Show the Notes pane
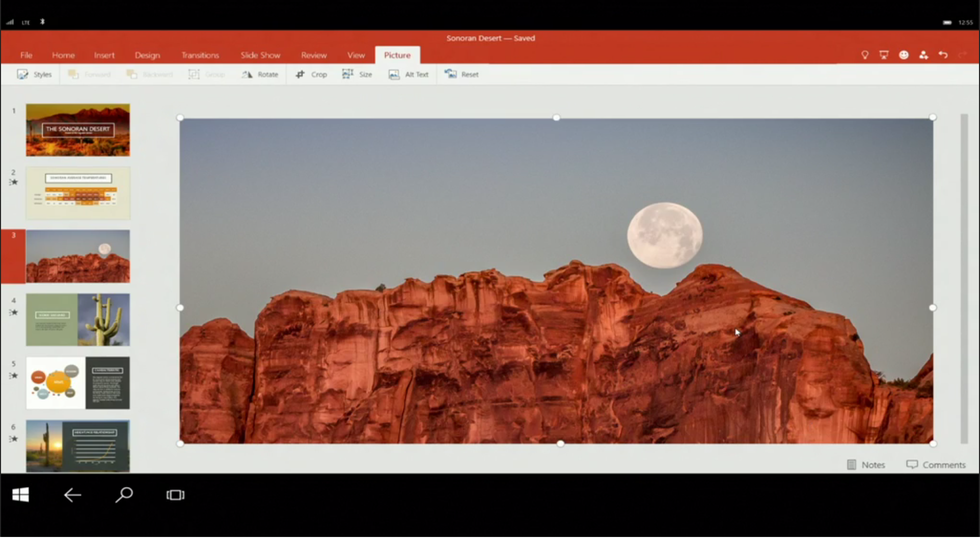The height and width of the screenshot is (538, 980). tap(866, 464)
